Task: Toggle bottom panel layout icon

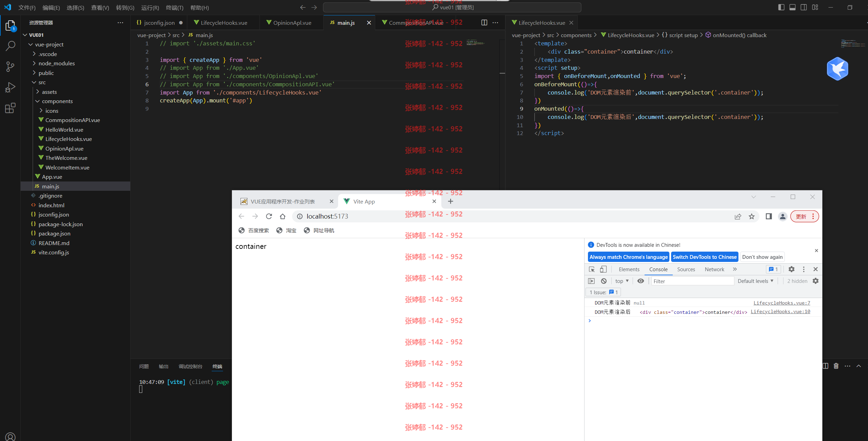Action: [x=792, y=7]
